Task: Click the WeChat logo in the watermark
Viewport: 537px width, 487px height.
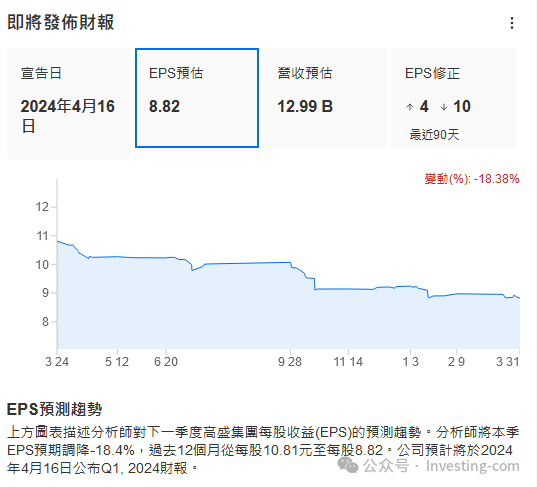Action: (x=348, y=466)
